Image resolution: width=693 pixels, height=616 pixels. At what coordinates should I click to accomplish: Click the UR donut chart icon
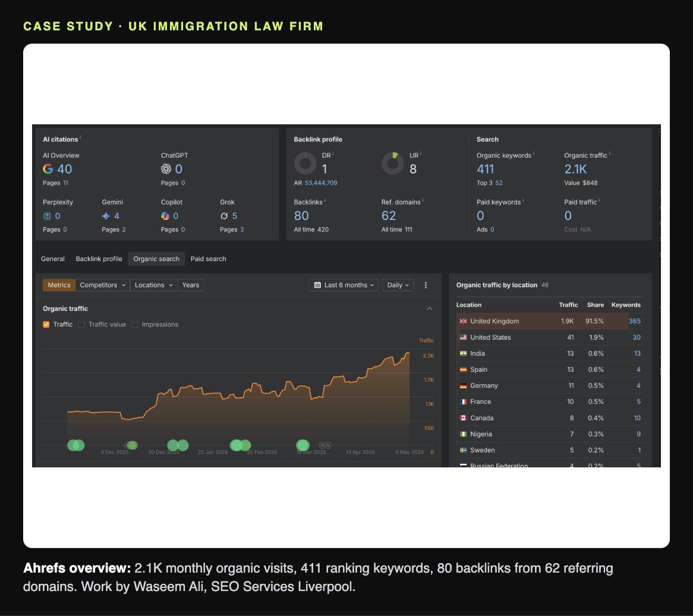click(x=392, y=163)
